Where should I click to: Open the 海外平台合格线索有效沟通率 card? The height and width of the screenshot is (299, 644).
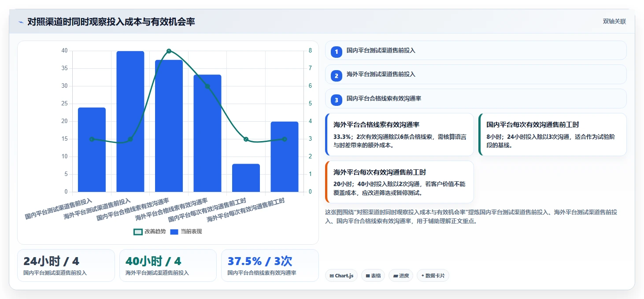coord(400,135)
